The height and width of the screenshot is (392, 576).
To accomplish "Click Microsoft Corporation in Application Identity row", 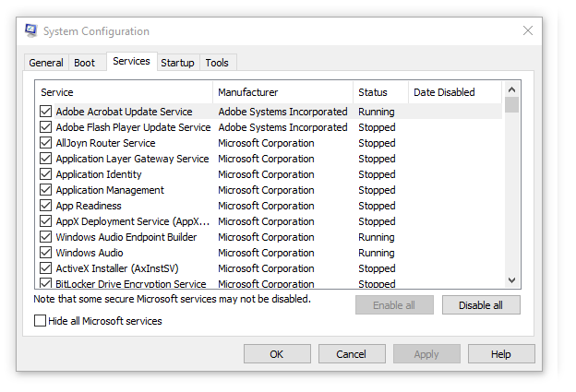I will pos(267,174).
